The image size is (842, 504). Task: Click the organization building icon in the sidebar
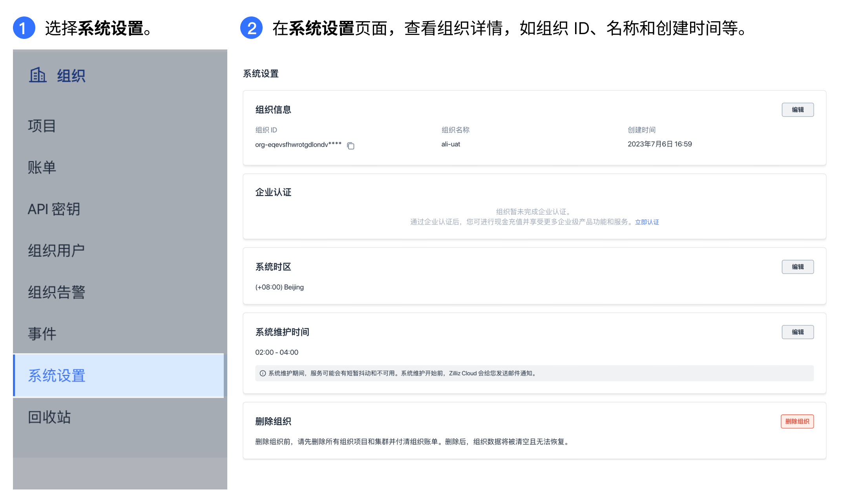(38, 75)
